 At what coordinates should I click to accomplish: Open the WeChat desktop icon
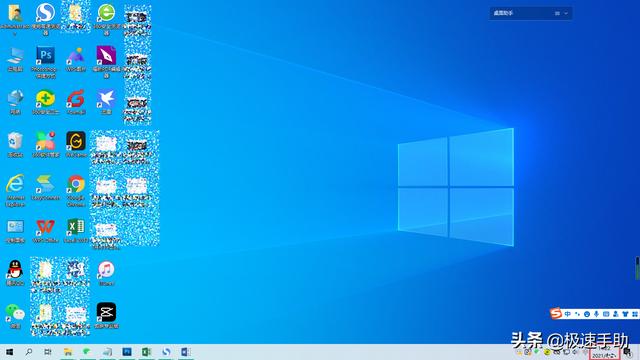click(15, 316)
